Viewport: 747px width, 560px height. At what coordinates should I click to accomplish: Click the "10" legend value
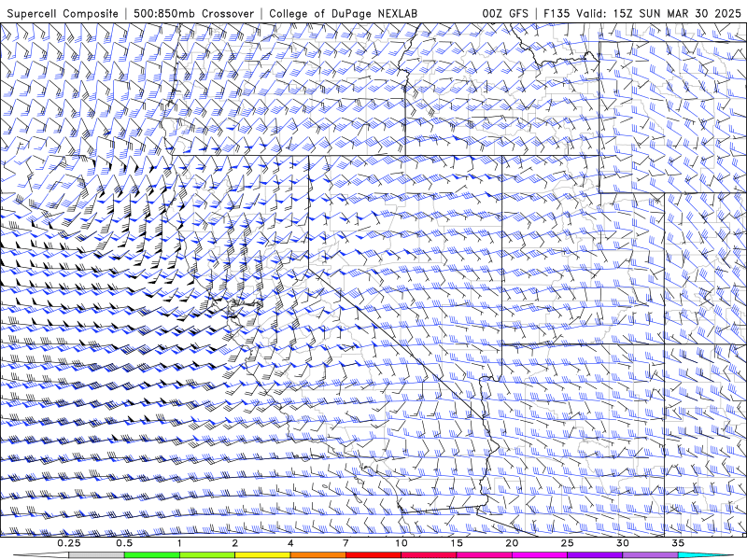(x=402, y=543)
